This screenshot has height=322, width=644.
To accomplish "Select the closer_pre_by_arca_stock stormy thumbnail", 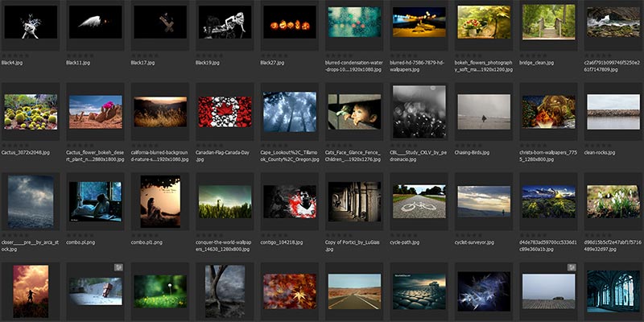I will coord(31,201).
